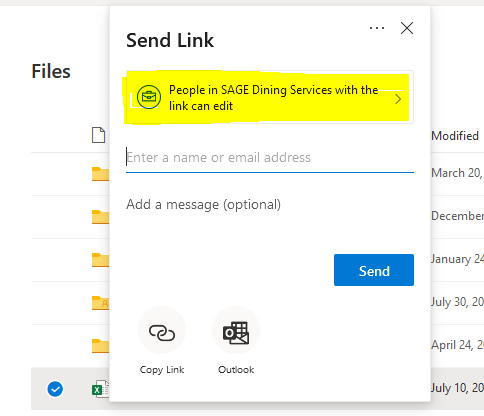
Task: Uncheck the selected Excel file row
Action: click(55, 389)
